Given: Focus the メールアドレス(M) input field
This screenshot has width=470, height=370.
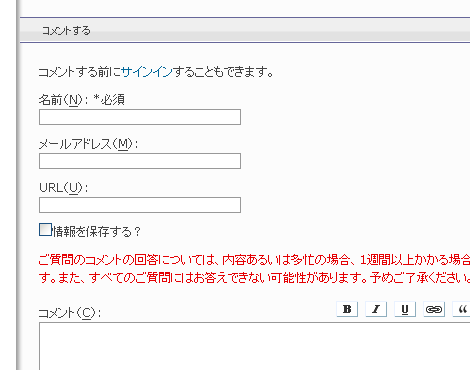Looking at the screenshot, I should click(x=140, y=161).
